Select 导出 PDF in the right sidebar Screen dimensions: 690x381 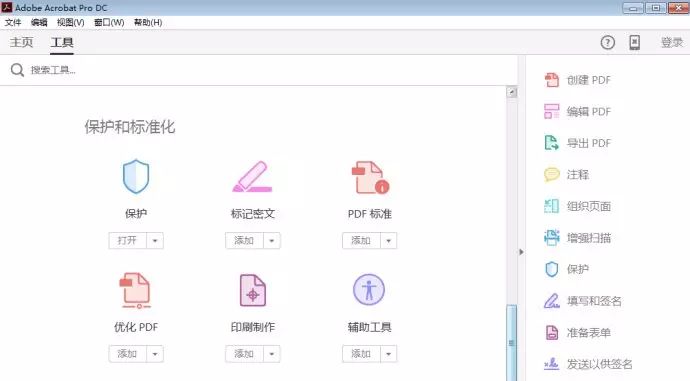coord(577,143)
